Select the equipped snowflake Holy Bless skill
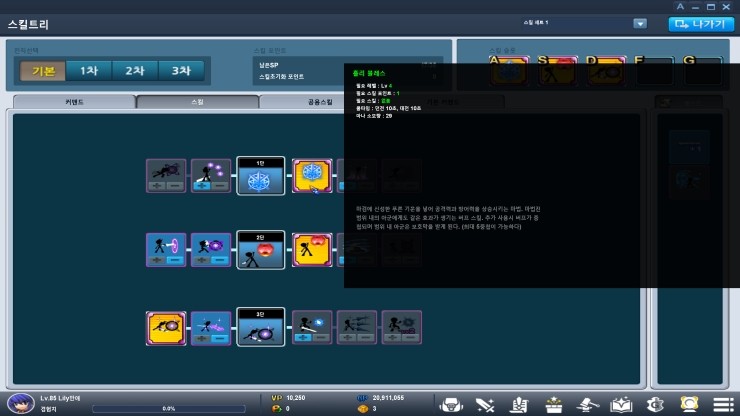Screen dimensions: 740x416 coord(312,175)
